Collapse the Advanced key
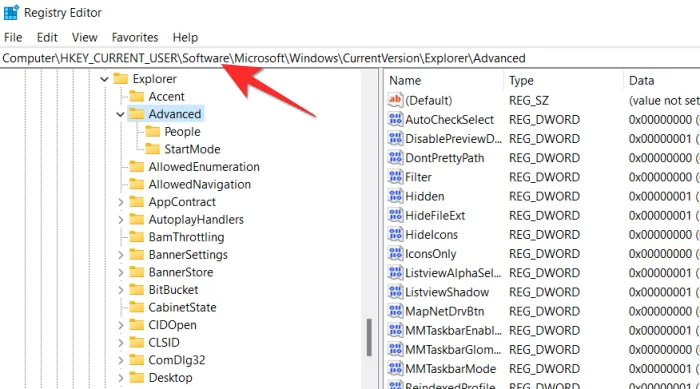 (120, 114)
